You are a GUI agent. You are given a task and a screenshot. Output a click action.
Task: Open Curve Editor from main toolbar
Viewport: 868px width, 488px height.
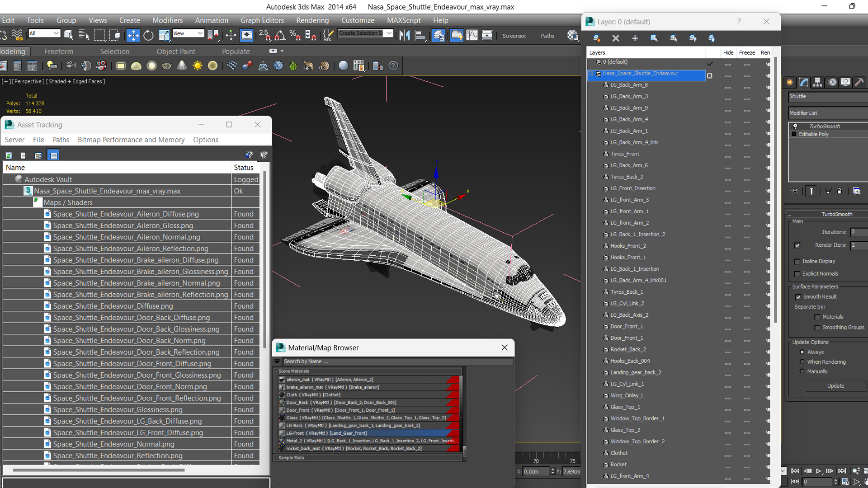472,35
